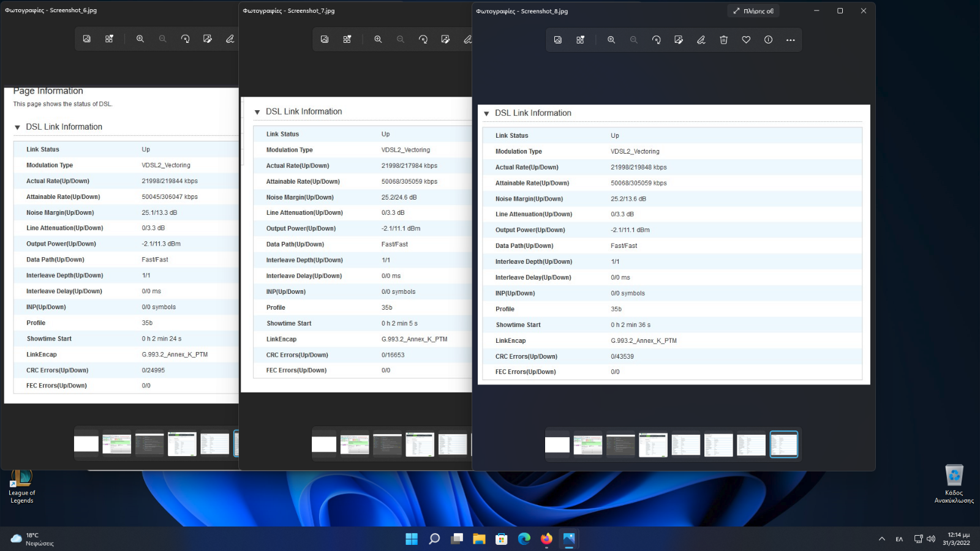
Task: Open all photos view in Screenshot_8 window
Action: tap(558, 40)
